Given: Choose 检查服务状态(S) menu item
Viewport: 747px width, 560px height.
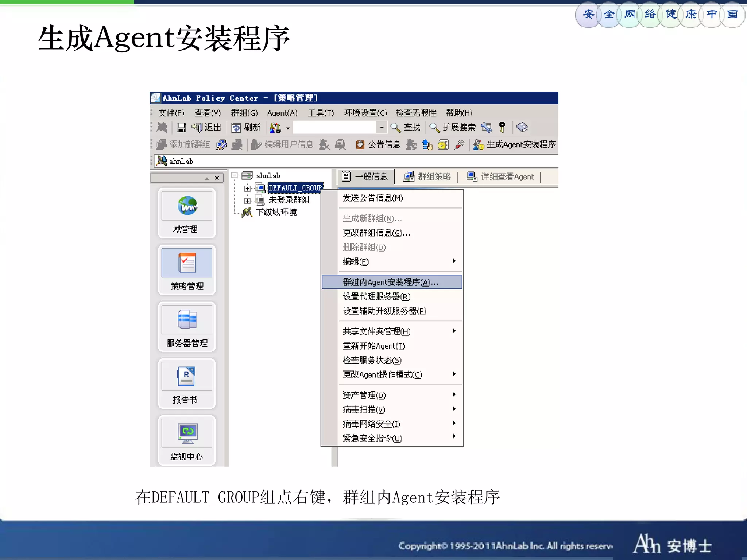Looking at the screenshot, I should (392, 360).
